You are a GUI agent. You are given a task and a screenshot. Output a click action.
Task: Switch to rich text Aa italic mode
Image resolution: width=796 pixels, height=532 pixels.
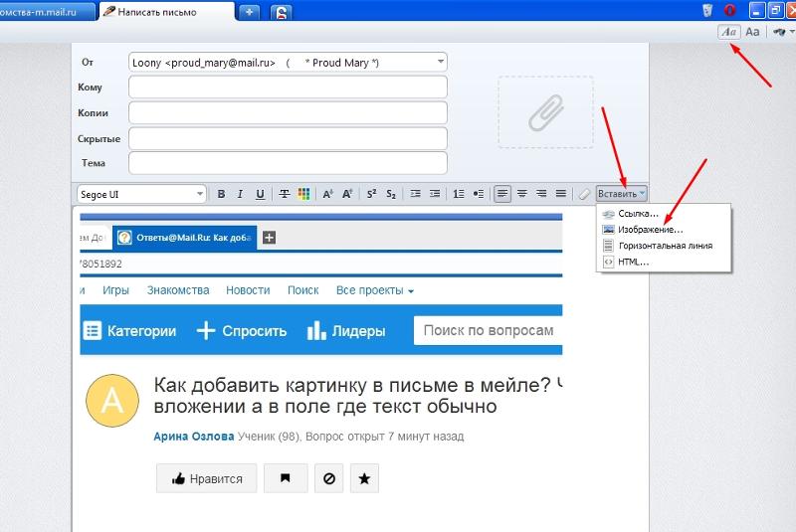click(729, 32)
